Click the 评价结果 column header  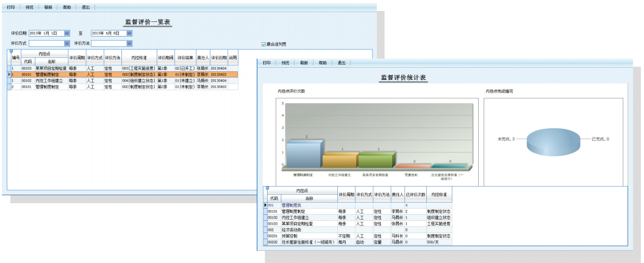185,57
